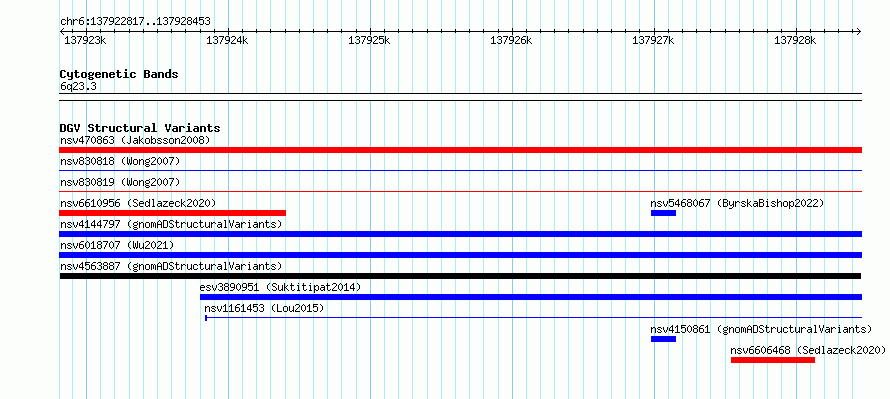890x399 pixels.
Task: Select the 6q23.3 cytogenetic band label
Action: pos(78,86)
